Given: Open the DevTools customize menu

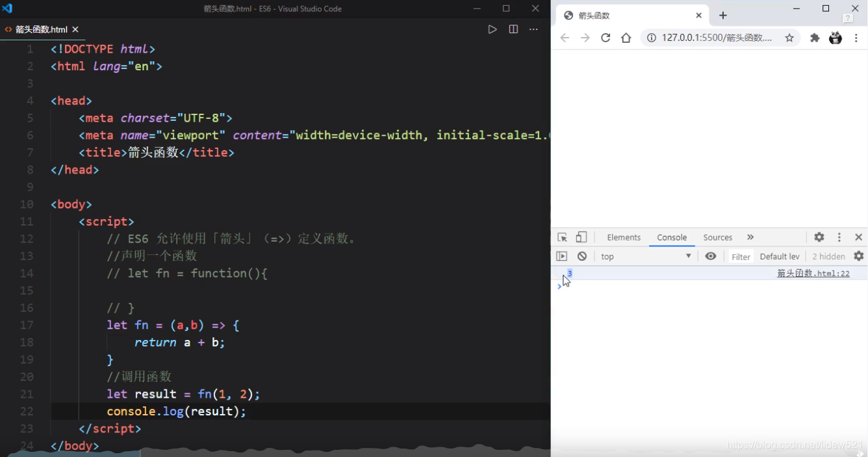Looking at the screenshot, I should tap(839, 237).
